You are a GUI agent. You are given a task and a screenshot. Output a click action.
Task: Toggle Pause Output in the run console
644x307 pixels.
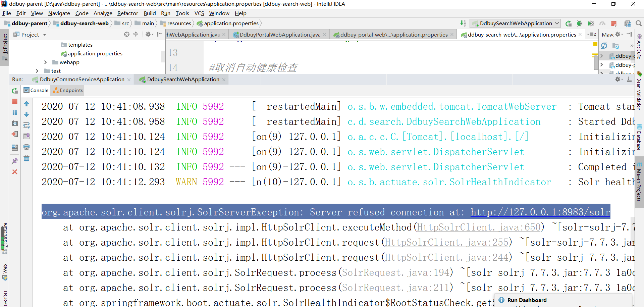tap(15, 112)
